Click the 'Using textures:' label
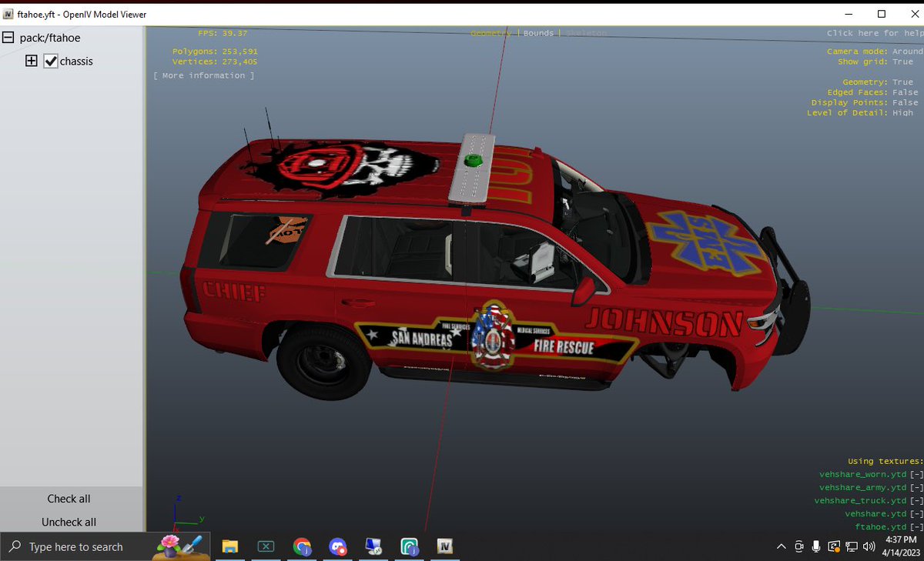Viewport: 924px width, 561px height. pyautogui.click(x=885, y=462)
